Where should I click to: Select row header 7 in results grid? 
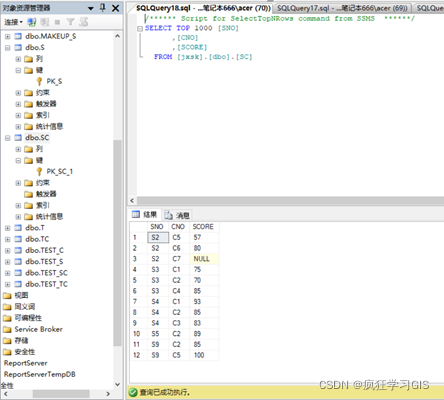[138, 302]
